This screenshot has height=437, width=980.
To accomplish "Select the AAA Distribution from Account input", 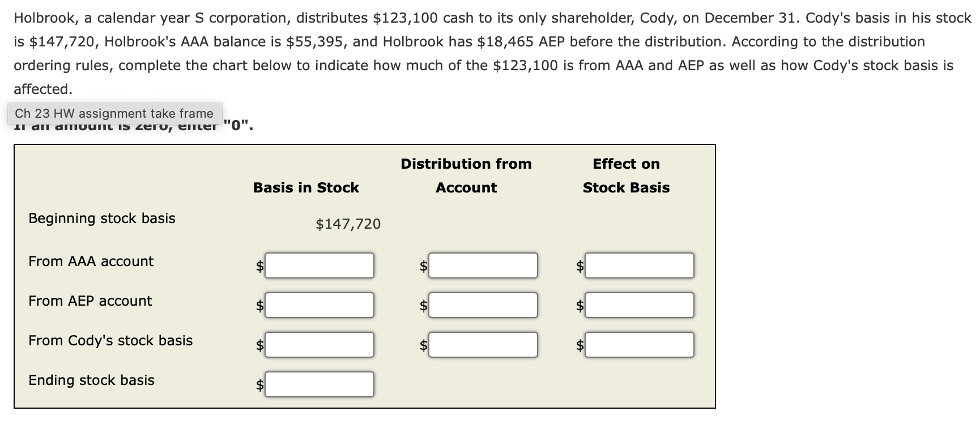I will 483,265.
